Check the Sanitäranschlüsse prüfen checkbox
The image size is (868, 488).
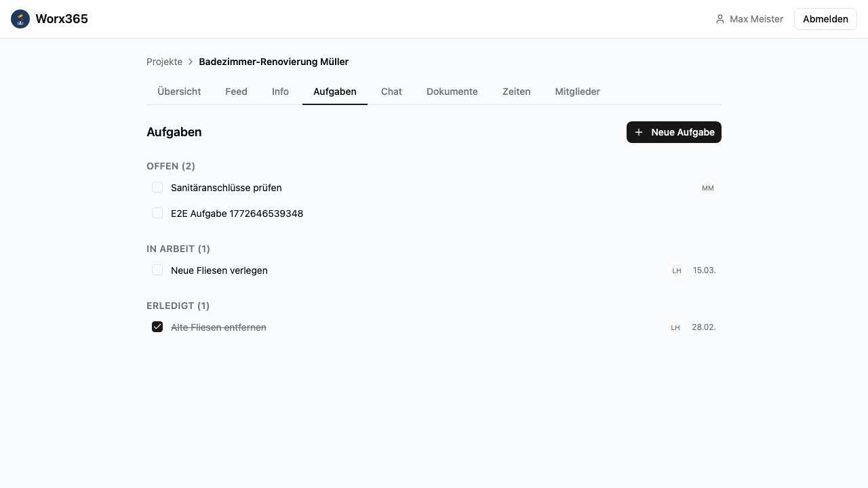[157, 188]
